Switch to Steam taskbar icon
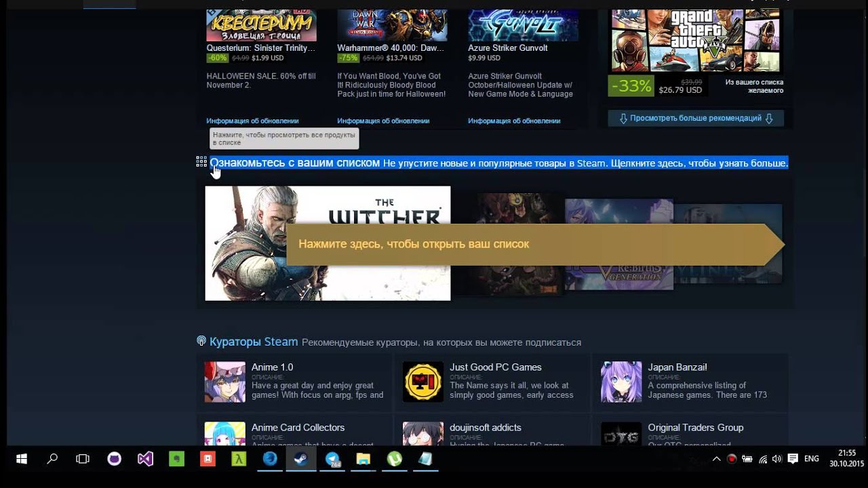Screen dimensions: 868x488 point(300,459)
